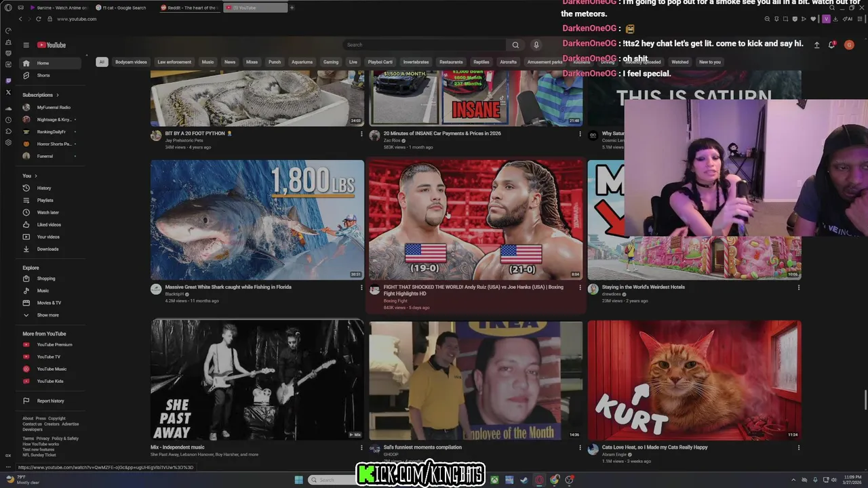Open a new browser tab
Image resolution: width=868 pixels, height=488 pixels.
tap(292, 7)
